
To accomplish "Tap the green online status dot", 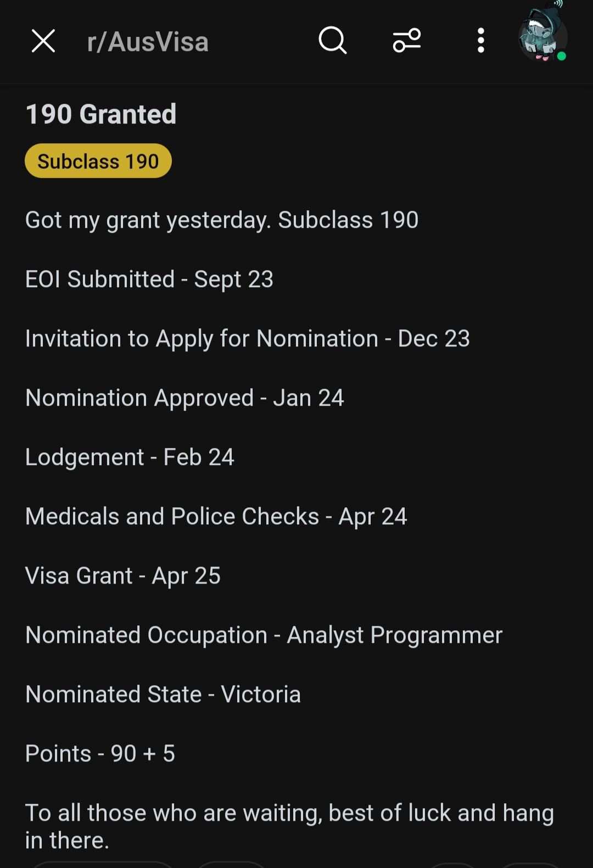I will [561, 56].
